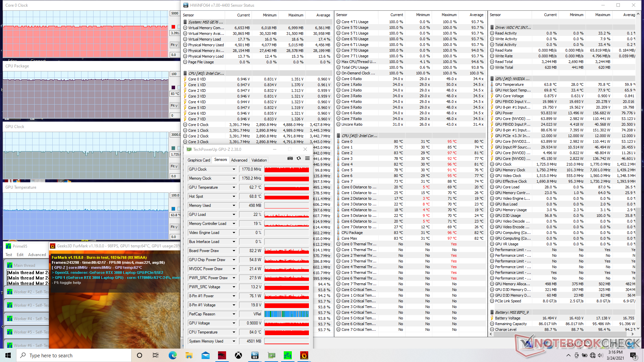Screen dimensions: 644x362
Task: Open the Validation tab in GPU-Z
Action: point(259,160)
